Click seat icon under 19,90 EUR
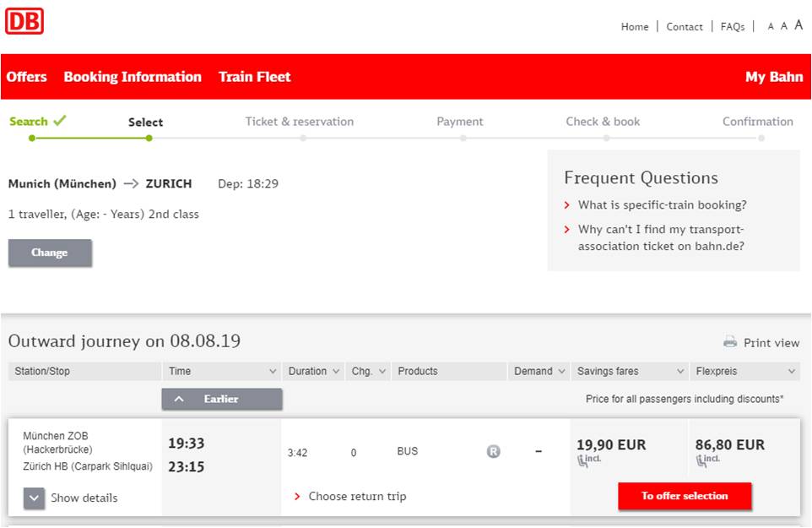The height and width of the screenshot is (528, 812). pyautogui.click(x=582, y=460)
